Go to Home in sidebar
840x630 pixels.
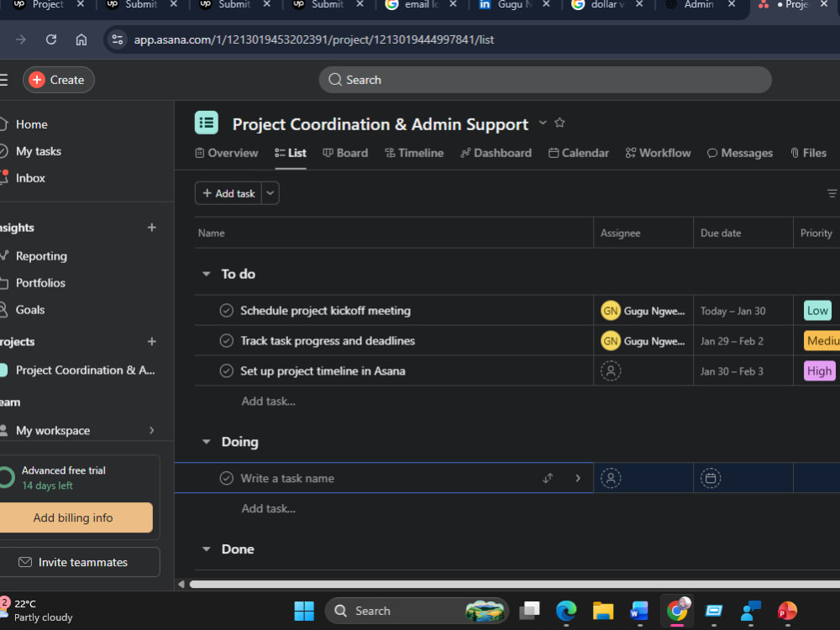pos(32,124)
